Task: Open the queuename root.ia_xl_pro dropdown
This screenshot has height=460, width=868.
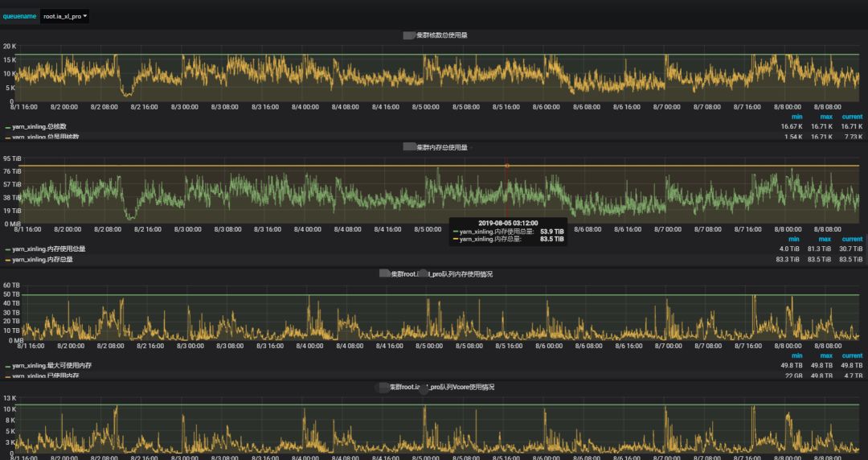Action: tap(65, 17)
